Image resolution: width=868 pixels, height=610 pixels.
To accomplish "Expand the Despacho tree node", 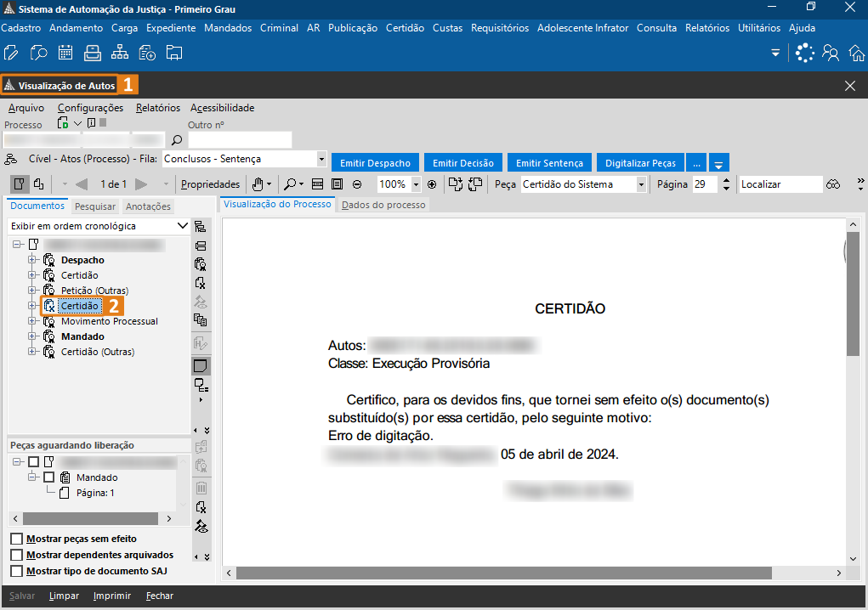I will click(32, 260).
